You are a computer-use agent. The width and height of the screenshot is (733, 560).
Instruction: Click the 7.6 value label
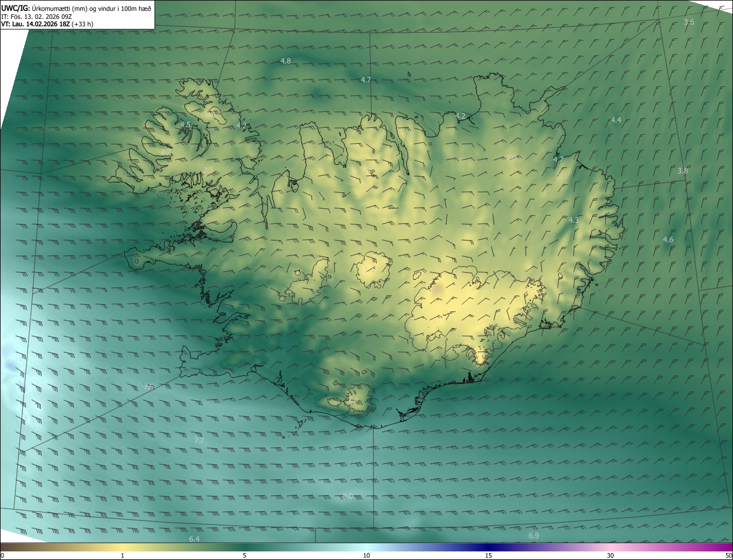[x=148, y=387]
